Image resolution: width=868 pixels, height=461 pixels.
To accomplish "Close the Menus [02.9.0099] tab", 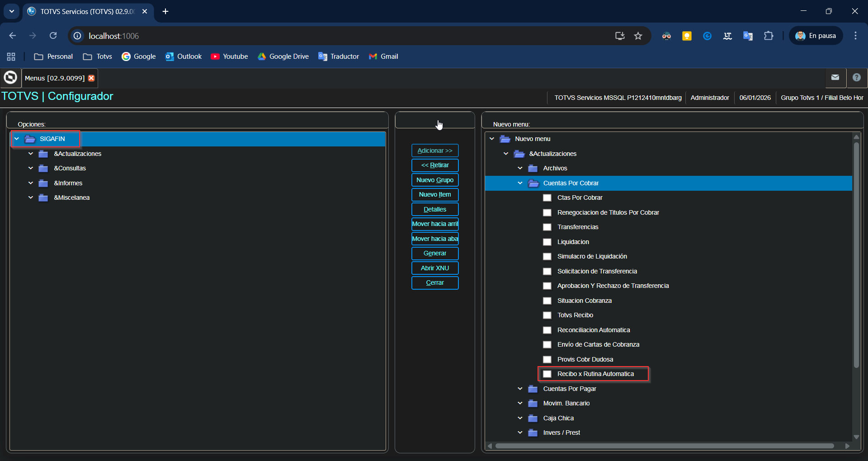I will 91,78.
